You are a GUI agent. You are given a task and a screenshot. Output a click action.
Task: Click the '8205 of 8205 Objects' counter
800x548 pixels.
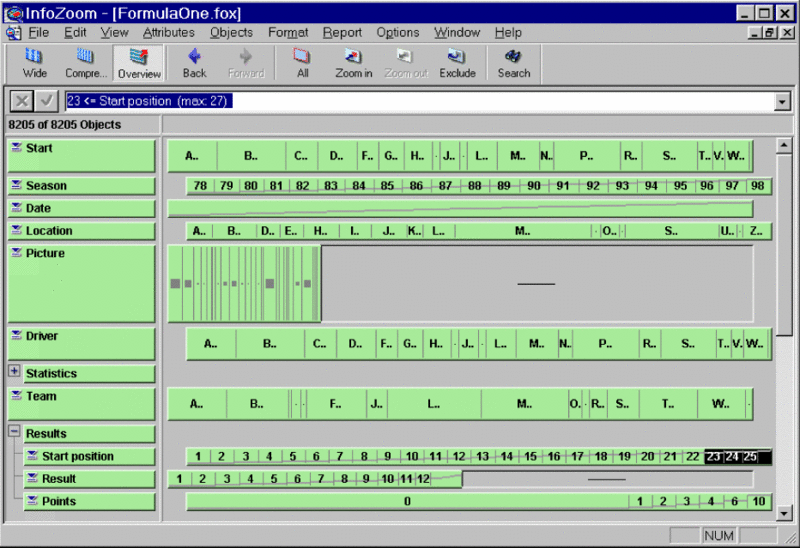(65, 124)
